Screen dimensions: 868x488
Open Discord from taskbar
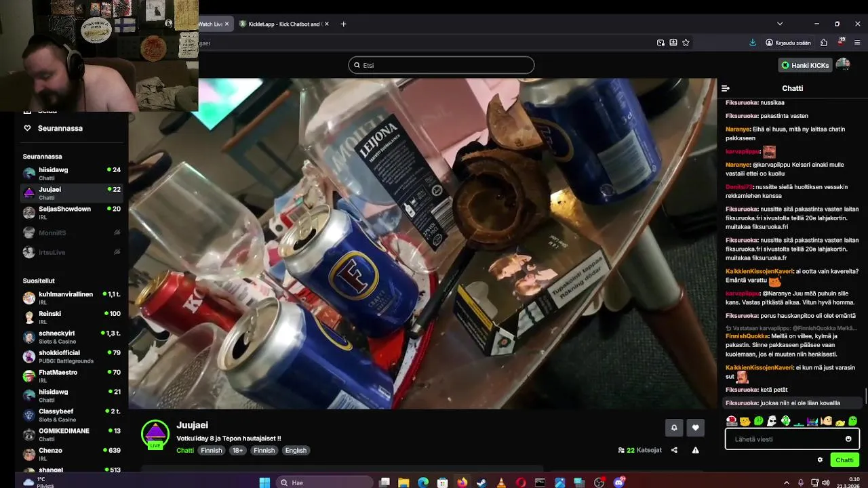click(x=619, y=483)
